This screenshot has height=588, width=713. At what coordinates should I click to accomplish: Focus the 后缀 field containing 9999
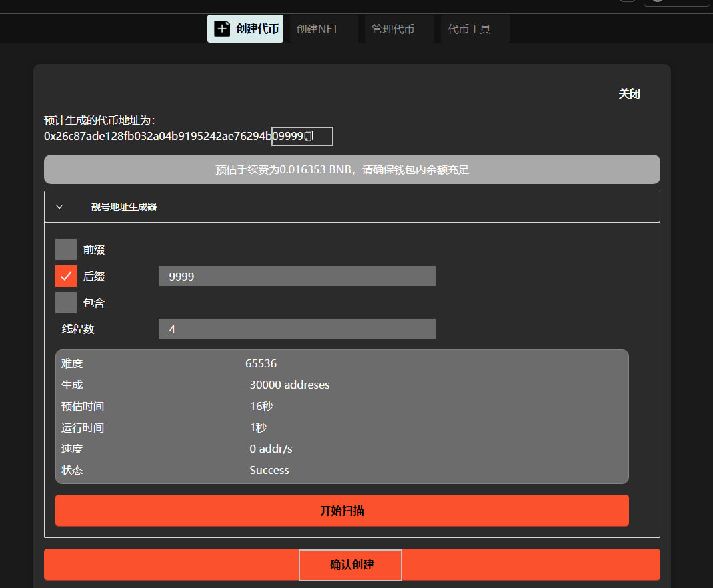coord(297,276)
